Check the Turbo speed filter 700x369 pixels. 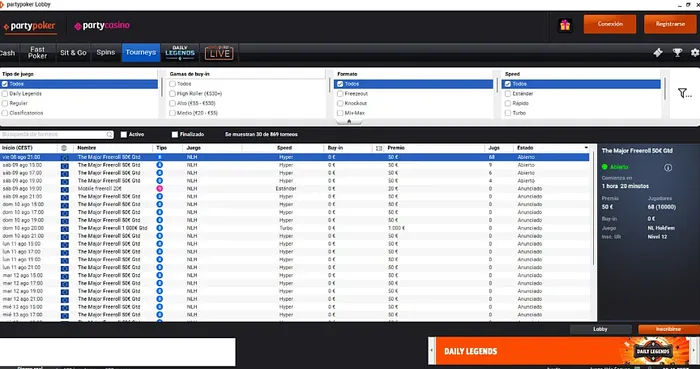coord(508,113)
